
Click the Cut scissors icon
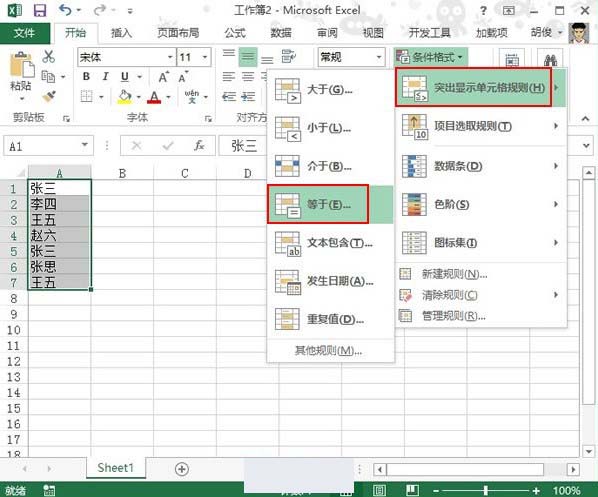click(49, 56)
